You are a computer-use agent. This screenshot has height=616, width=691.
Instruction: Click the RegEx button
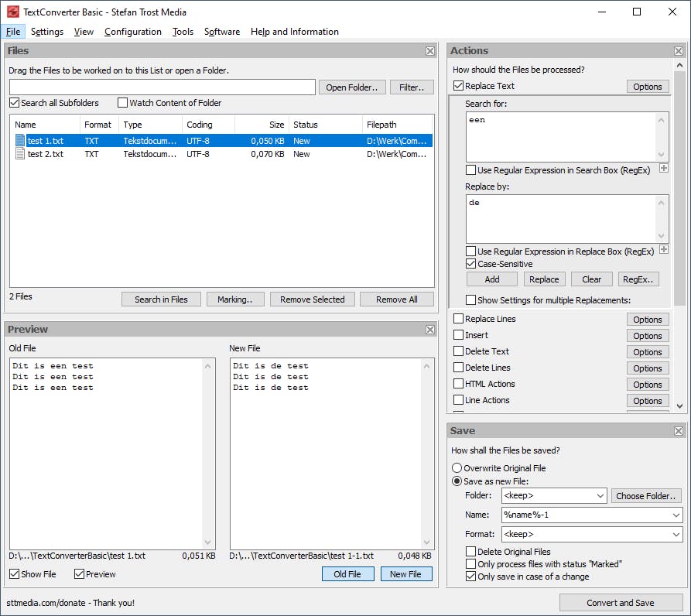[x=638, y=279]
